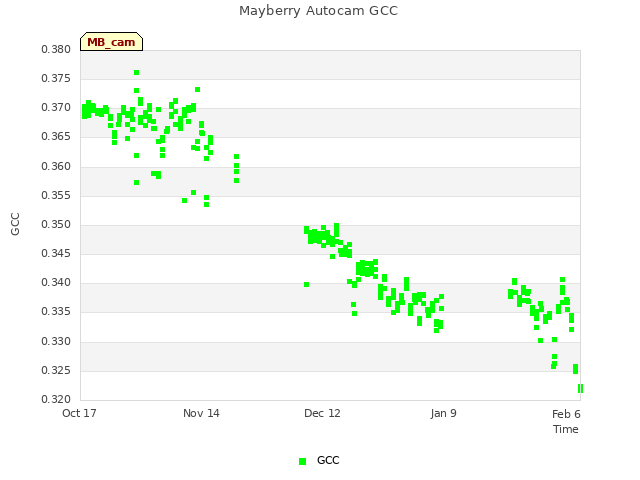Click the Oct 17 x-axis label

79,413
